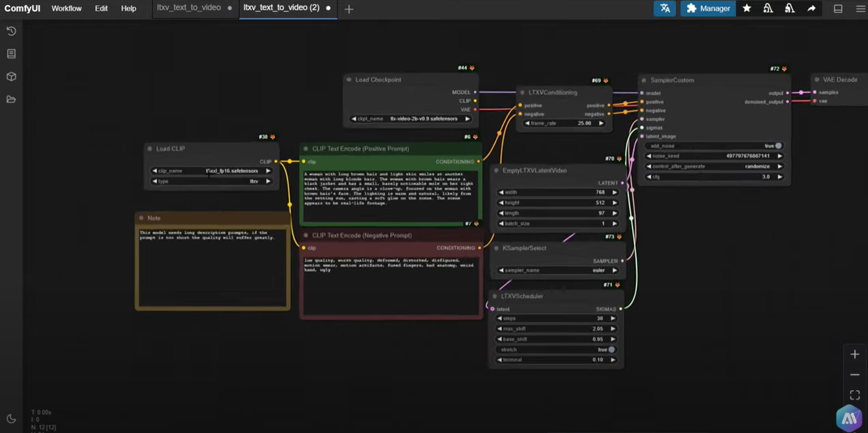Open the Help menu

click(x=128, y=8)
